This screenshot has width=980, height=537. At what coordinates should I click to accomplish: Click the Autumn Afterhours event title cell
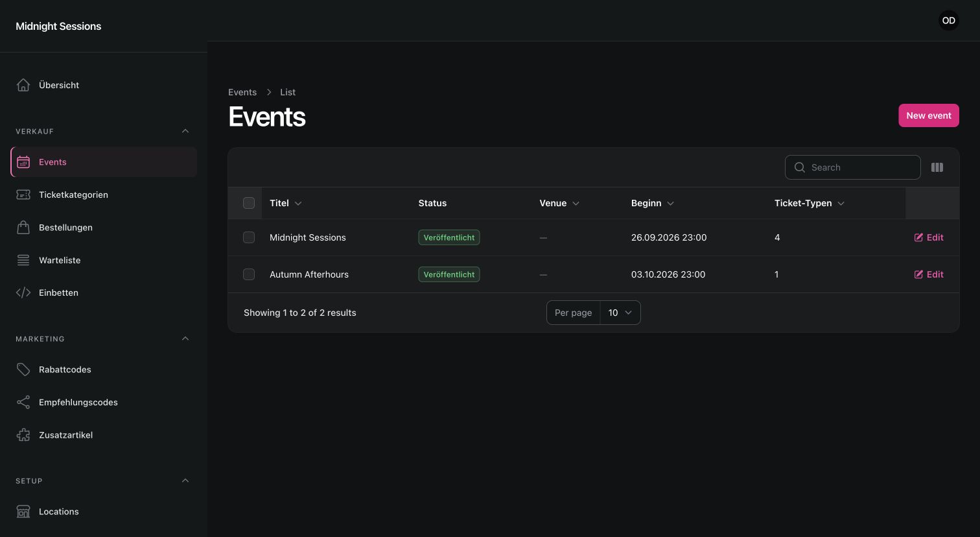click(309, 274)
